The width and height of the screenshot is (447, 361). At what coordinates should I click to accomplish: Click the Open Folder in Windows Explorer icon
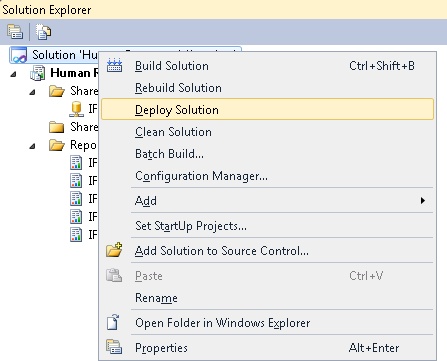pos(113,322)
